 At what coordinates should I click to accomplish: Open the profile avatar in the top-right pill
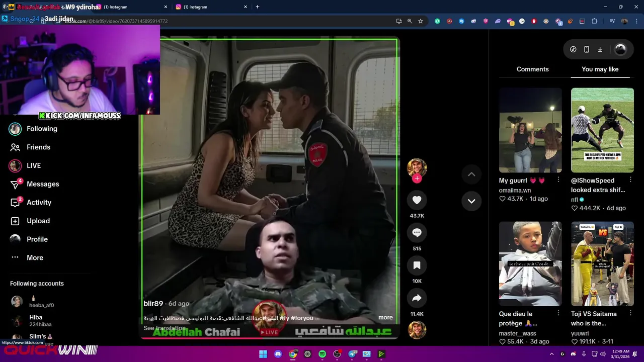(620, 49)
